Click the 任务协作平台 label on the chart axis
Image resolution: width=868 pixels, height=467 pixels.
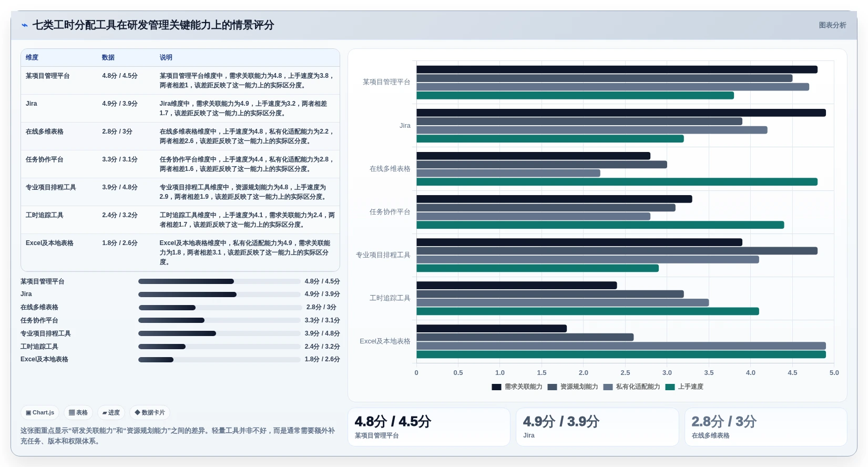point(390,212)
